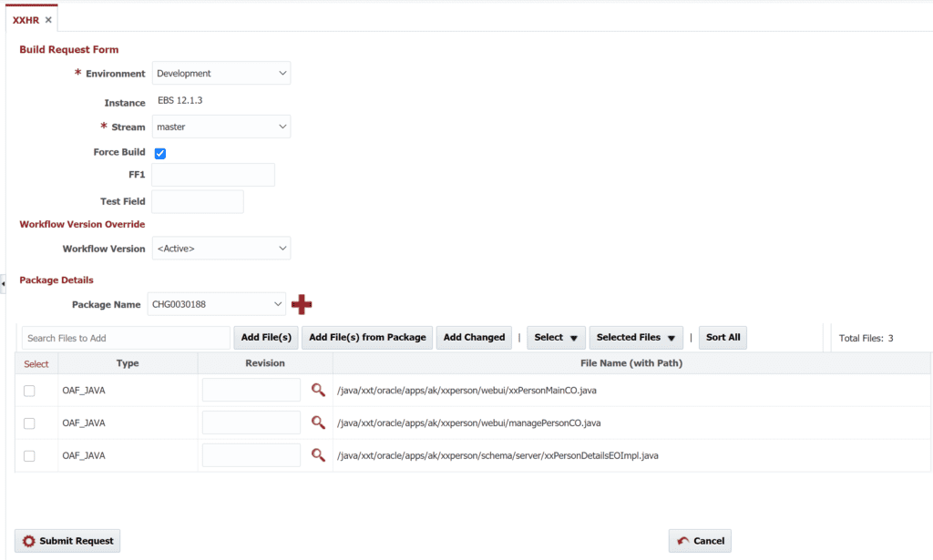Click revision search icon for xxPersonDetailsEOImpl.java
Viewport: 933px width, 560px height.
pyautogui.click(x=318, y=455)
